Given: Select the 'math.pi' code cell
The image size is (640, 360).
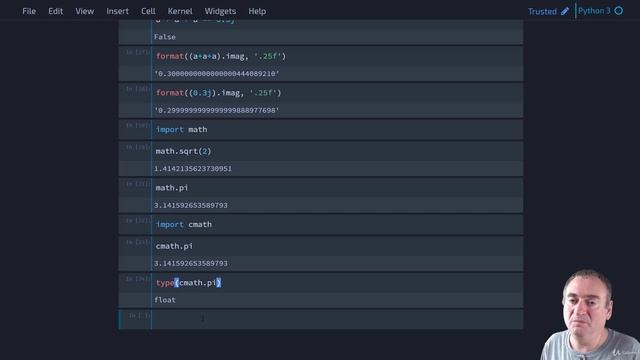Looking at the screenshot, I should [x=337, y=188].
